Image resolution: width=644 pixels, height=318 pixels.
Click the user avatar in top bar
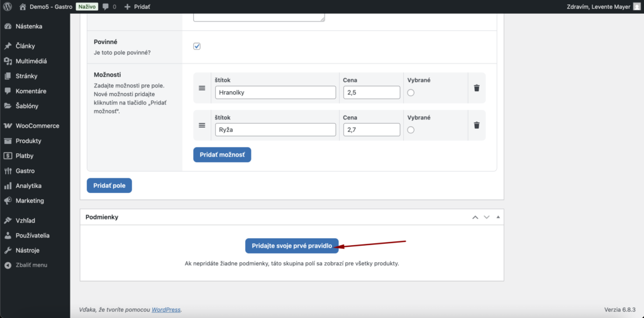coord(636,6)
